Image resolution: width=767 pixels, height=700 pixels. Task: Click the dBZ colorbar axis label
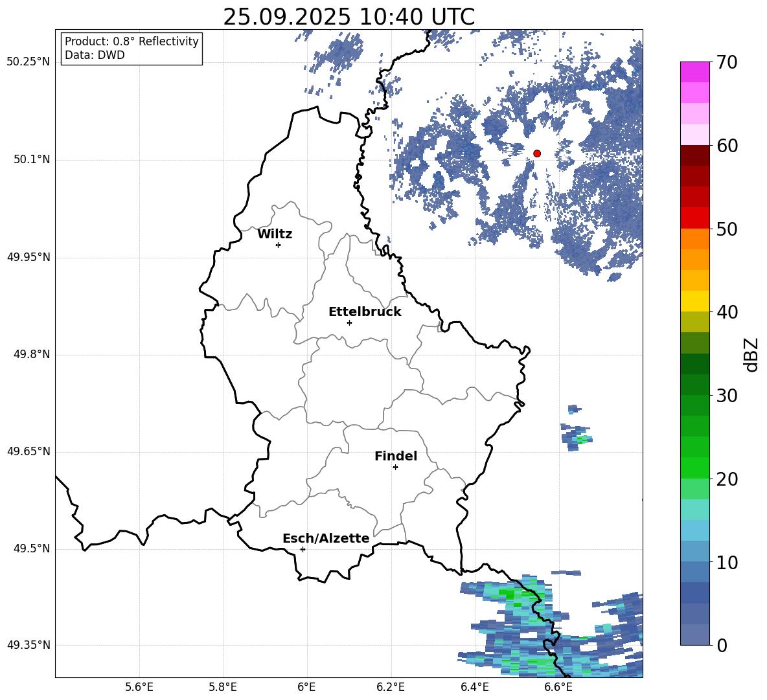pyautogui.click(x=751, y=354)
